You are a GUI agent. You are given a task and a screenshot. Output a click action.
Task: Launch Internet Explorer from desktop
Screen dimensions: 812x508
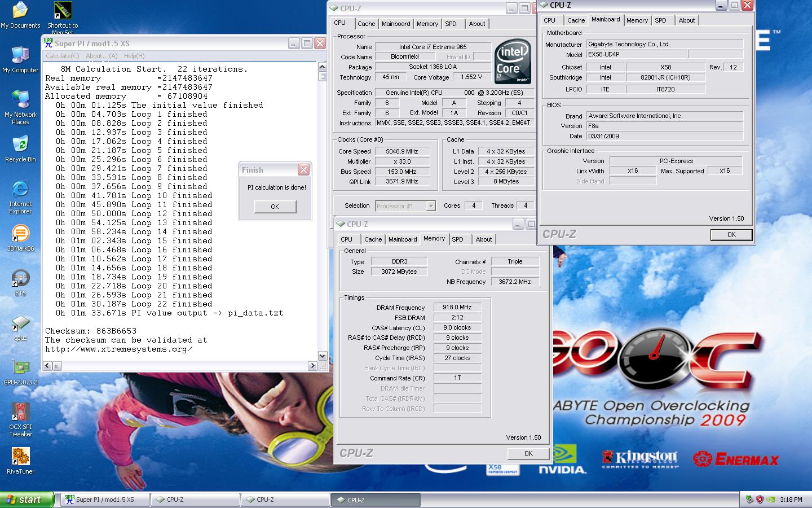(20, 198)
